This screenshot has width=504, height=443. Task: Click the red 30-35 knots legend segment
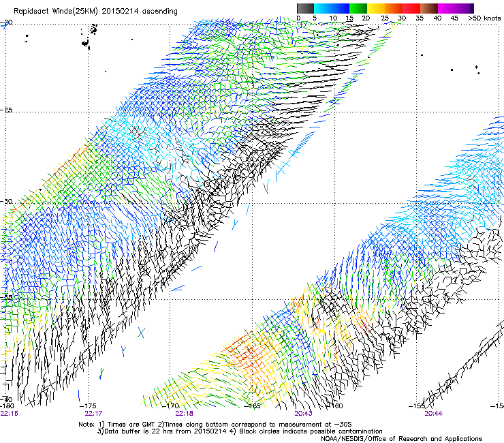(x=411, y=8)
